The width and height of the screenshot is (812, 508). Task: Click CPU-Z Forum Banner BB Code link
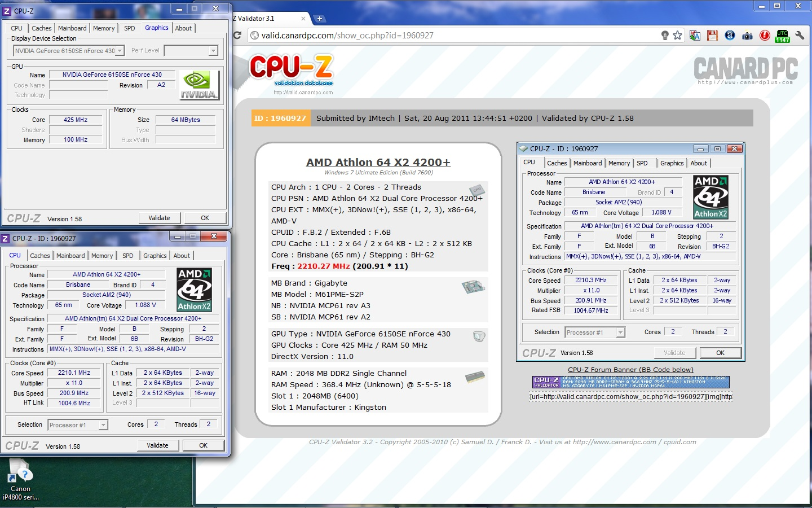630,370
